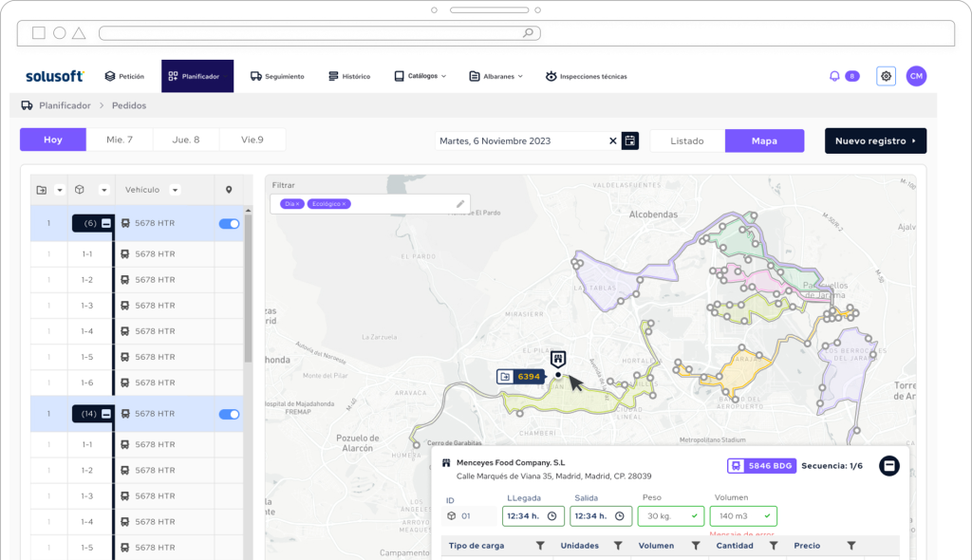
Task: Open the notifications bell
Action: [834, 75]
